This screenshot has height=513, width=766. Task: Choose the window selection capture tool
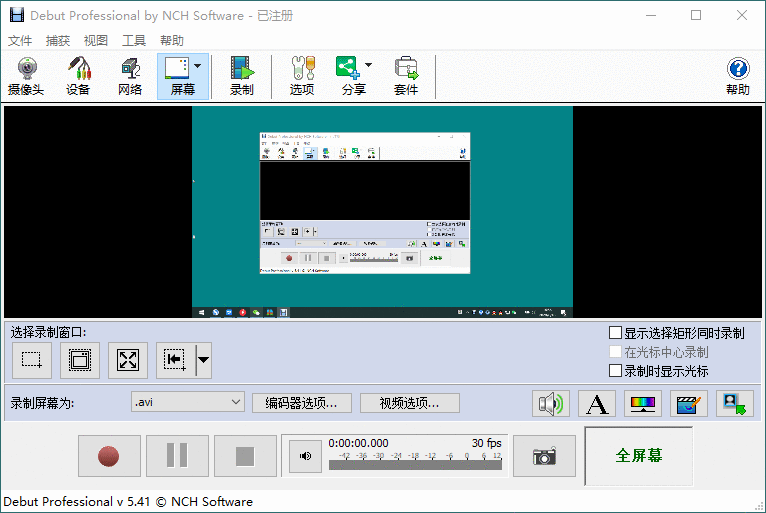80,361
